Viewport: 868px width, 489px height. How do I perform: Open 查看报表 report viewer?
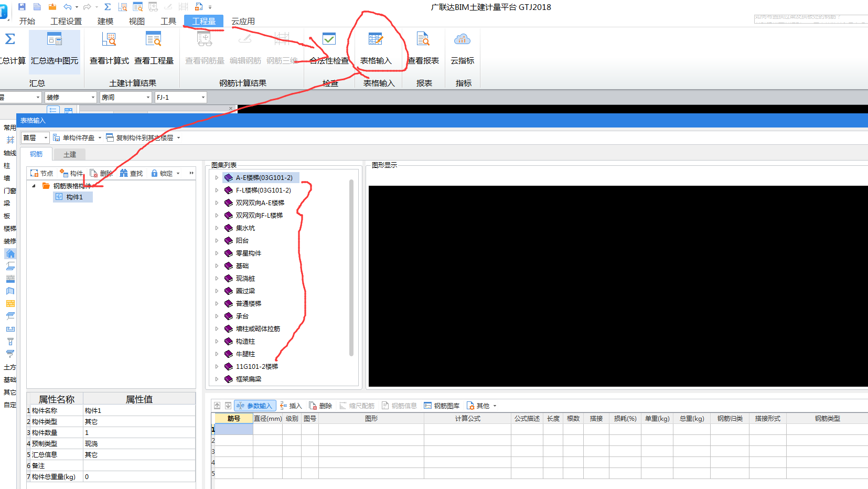point(423,48)
